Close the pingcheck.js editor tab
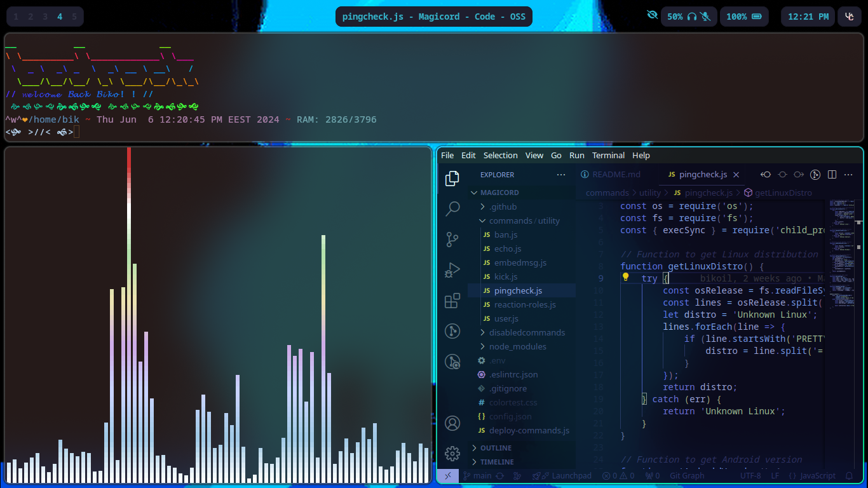Image resolution: width=868 pixels, height=488 pixels. coord(736,175)
